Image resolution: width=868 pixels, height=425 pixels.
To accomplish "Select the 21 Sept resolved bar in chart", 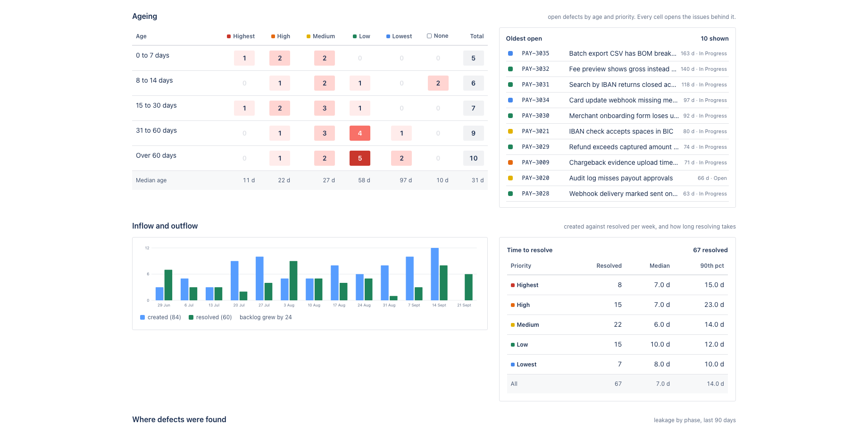I will tap(468, 287).
